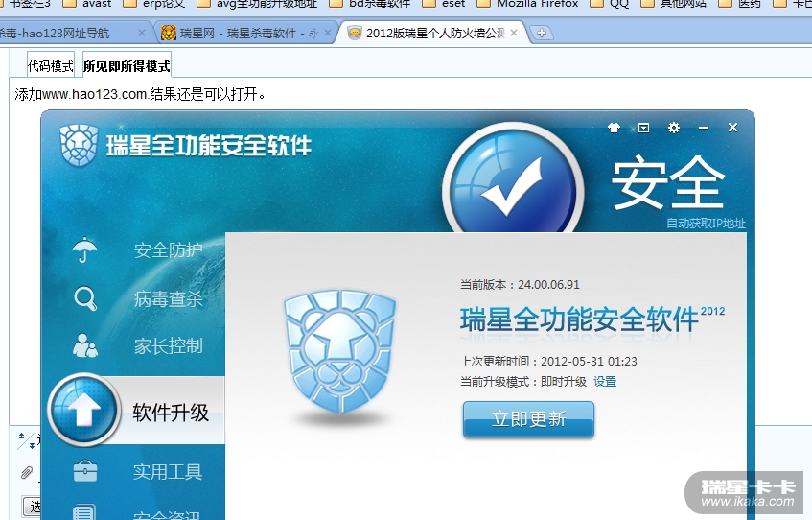Close the 瑞星网 browser tab
Viewport: 812px width, 520px height.
pyautogui.click(x=327, y=33)
